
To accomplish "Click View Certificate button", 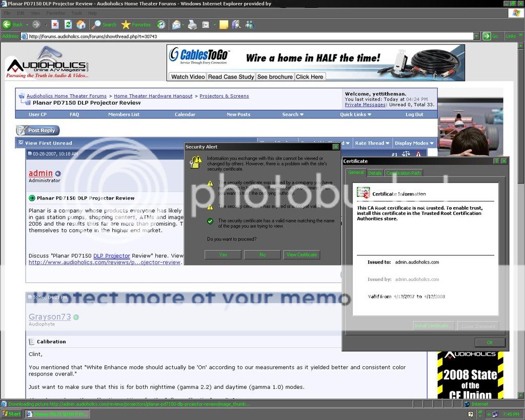I will pos(301,255).
